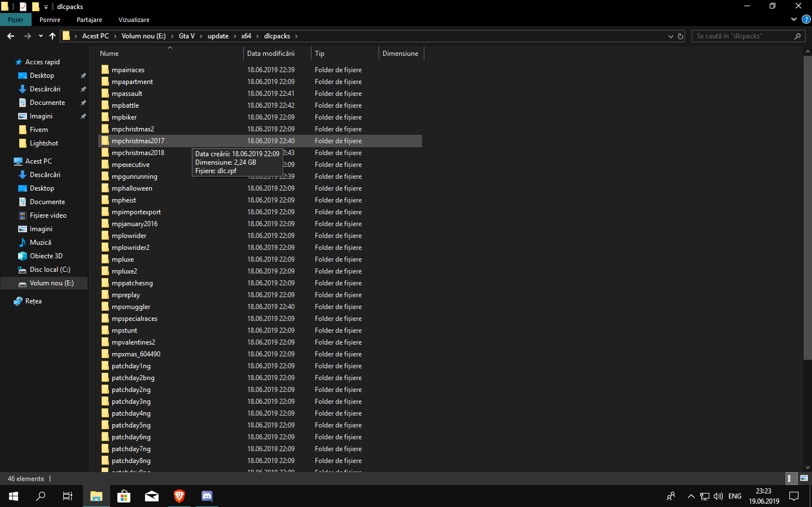The width and height of the screenshot is (812, 507).
Task: Expand the ribbon chevron
Action: (x=794, y=19)
